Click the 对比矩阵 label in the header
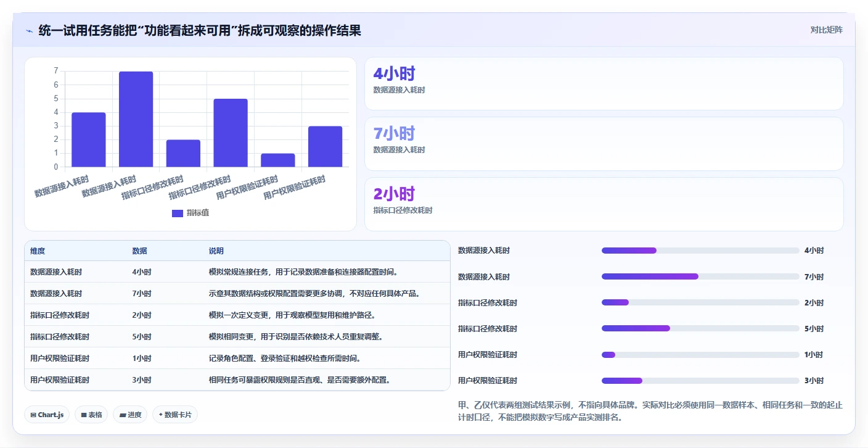 pyautogui.click(x=826, y=30)
